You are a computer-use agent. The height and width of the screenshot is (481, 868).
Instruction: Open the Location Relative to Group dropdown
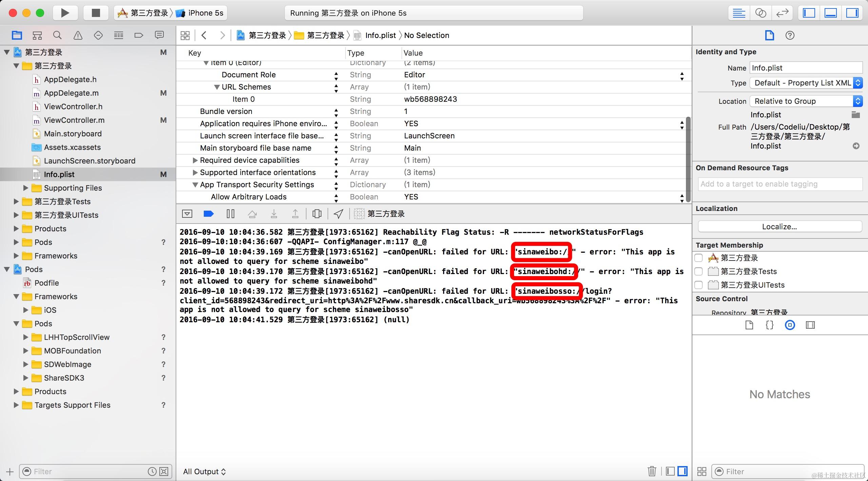coord(806,101)
